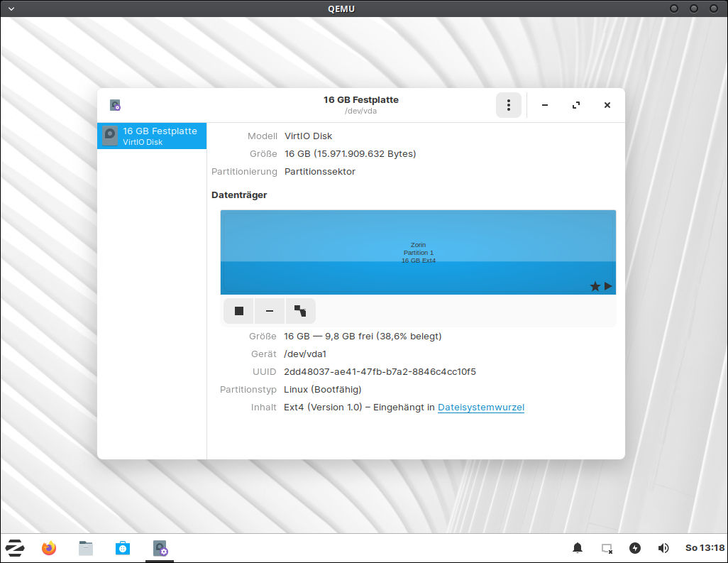Open additional partition options icon
Viewport: 728px width, 563px height.
point(300,310)
